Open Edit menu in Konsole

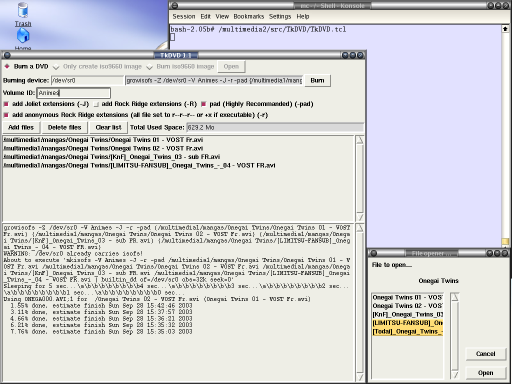click(205, 16)
